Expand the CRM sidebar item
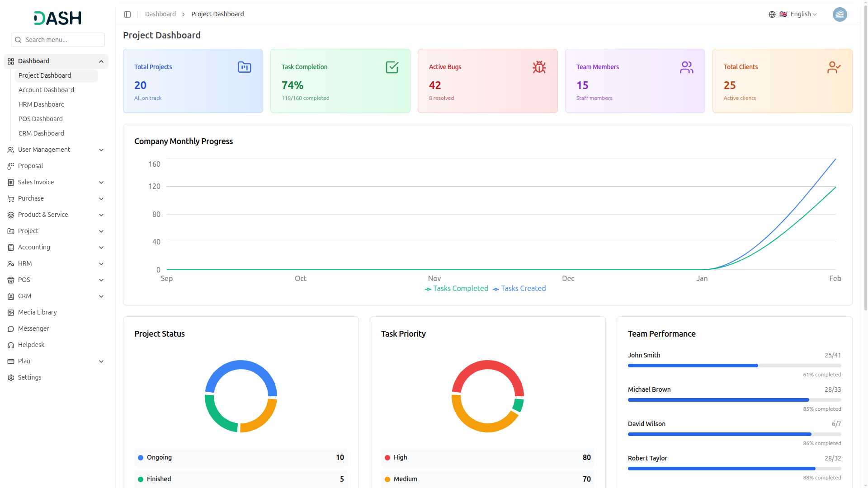This screenshot has height=488, width=868. click(x=56, y=296)
